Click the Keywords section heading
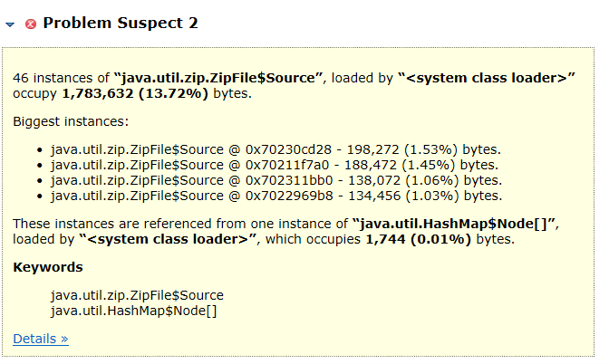 pos(48,267)
